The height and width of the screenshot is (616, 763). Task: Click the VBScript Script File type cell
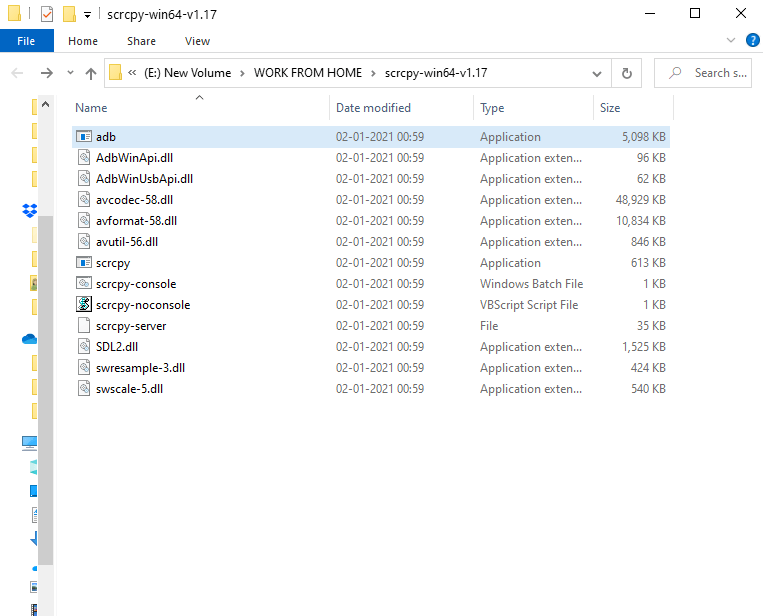(x=529, y=305)
